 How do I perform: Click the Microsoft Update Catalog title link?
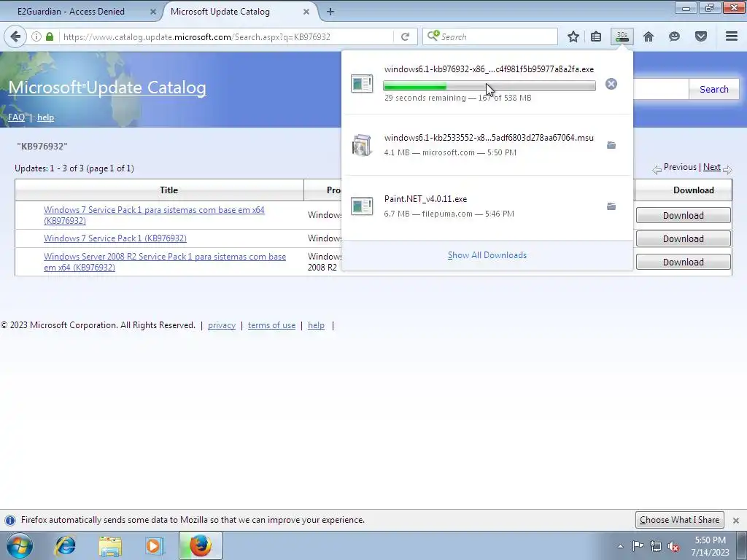tap(107, 87)
